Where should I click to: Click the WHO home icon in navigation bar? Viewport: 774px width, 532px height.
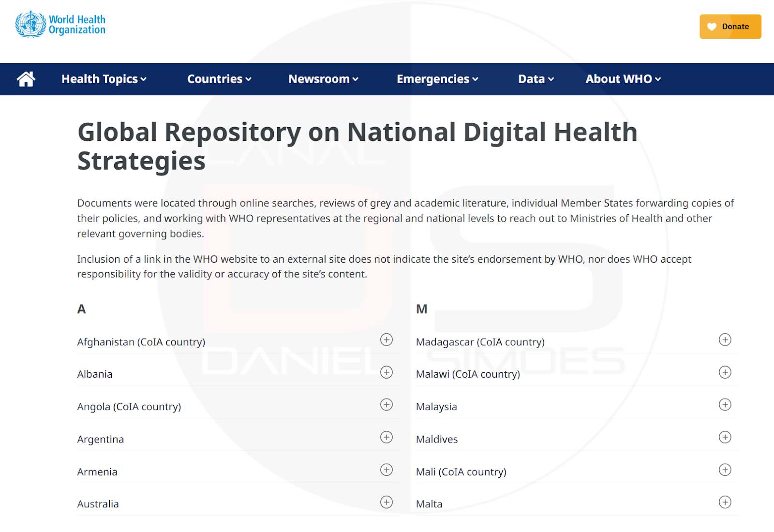click(26, 79)
